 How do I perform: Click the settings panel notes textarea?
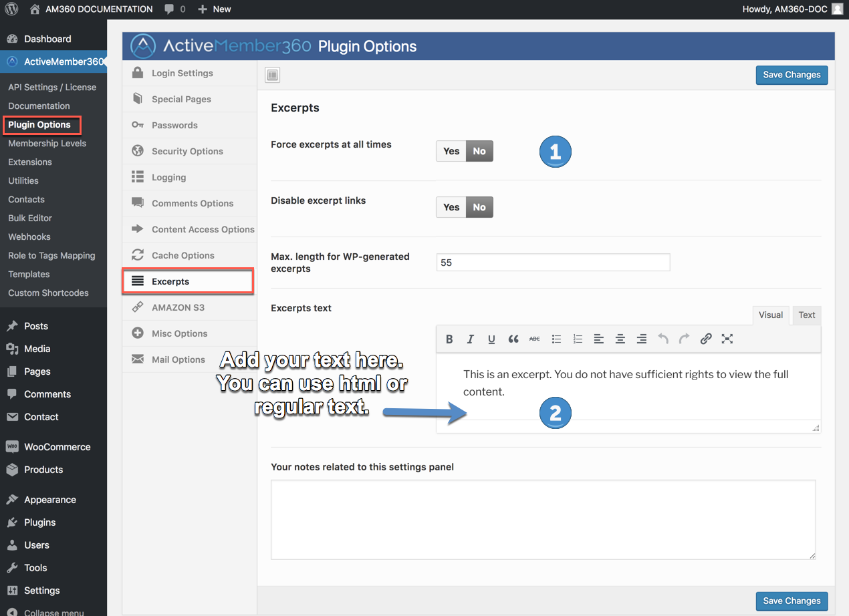pos(543,520)
